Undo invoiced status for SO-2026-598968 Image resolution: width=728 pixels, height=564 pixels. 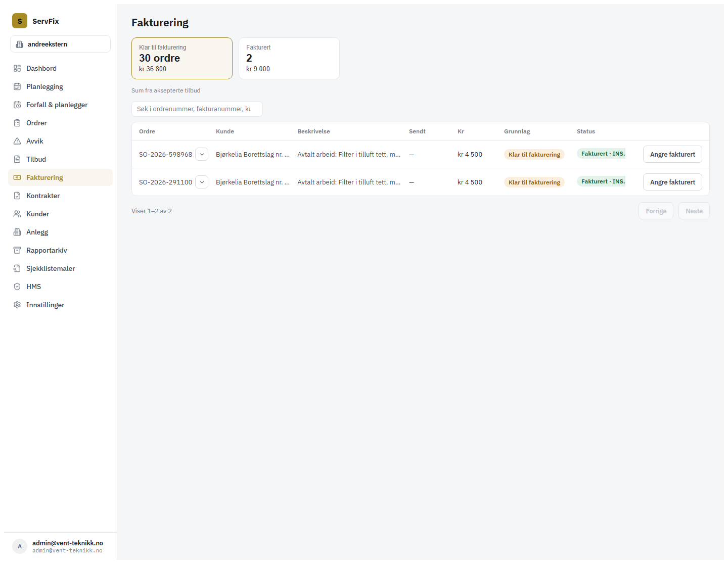click(672, 154)
